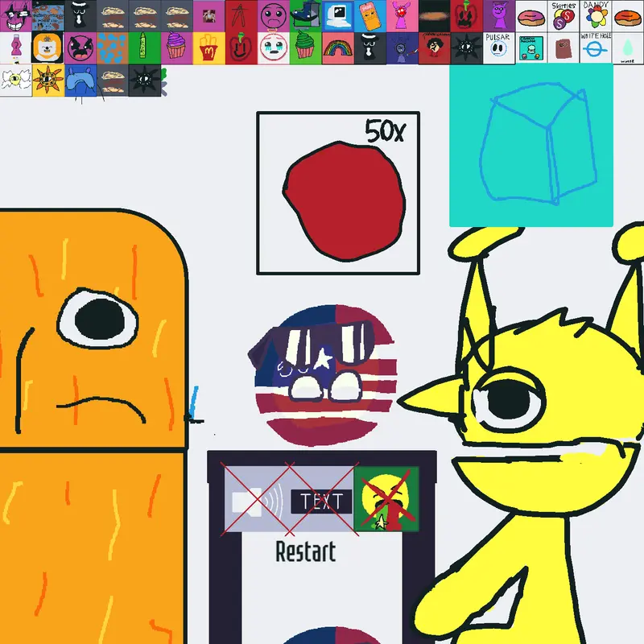The image size is (644, 644).
Task: Choose the DANDY rainbow flower tile
Action: [596, 16]
